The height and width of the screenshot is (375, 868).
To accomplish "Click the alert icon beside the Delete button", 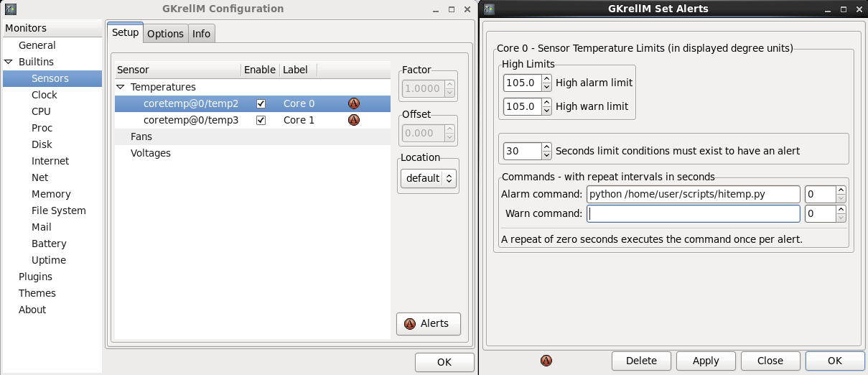I will tap(546, 361).
